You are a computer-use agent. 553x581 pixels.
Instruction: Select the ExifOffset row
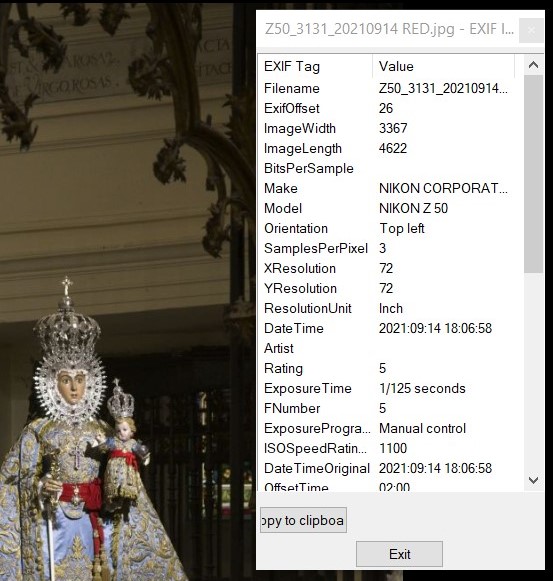[391, 109]
